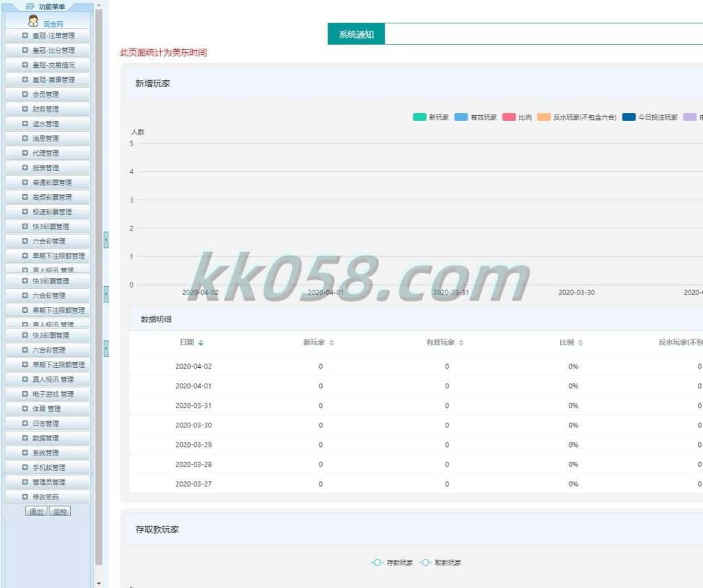Expand 代理管理 menu section
703x588 pixels.
[48, 153]
